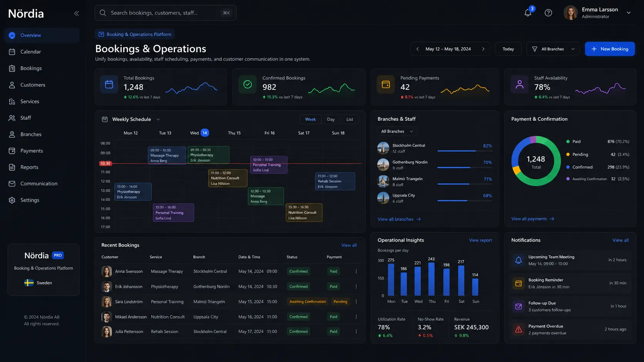
Task: Click Stockholm Central utilization progress bar
Action: pos(465,151)
